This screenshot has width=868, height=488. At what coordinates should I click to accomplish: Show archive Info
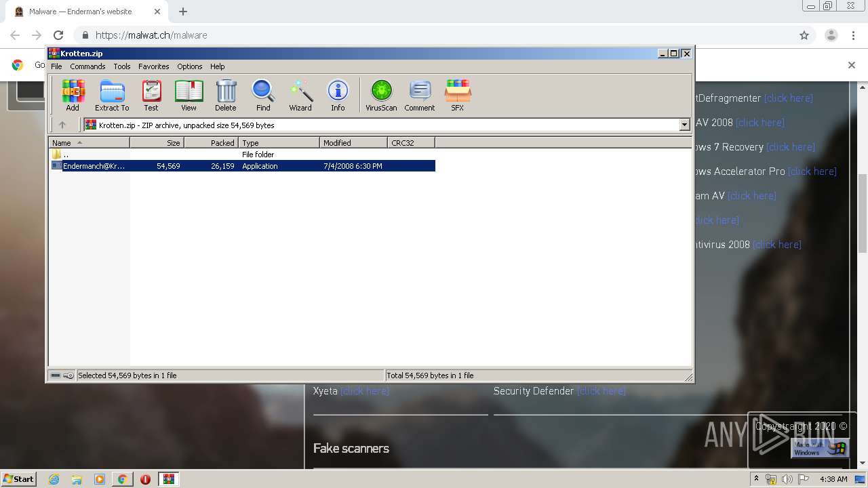click(338, 95)
